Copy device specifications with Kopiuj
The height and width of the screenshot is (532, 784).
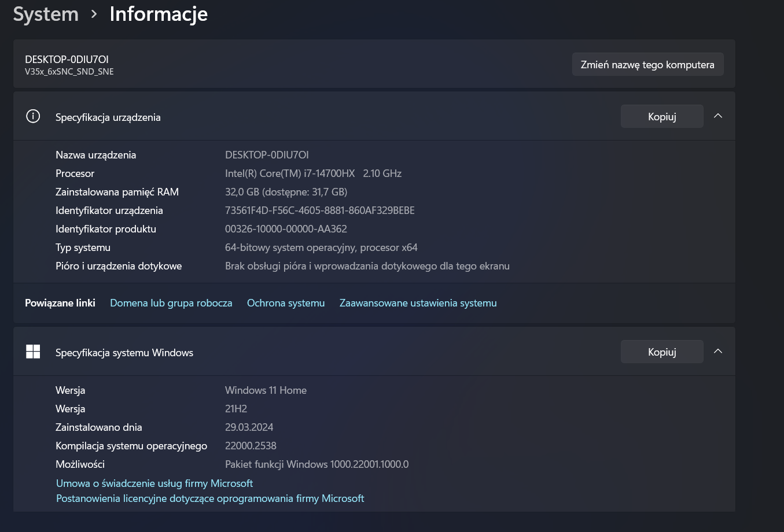(662, 116)
